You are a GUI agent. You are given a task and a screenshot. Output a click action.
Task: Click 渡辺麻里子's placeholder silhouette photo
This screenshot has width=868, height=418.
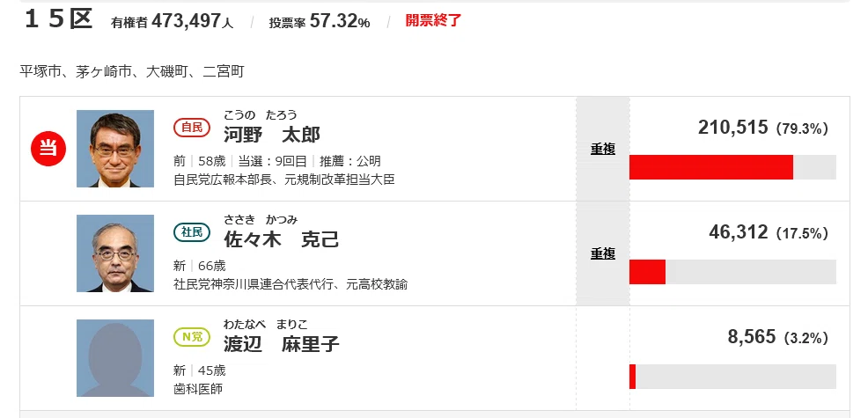(115, 357)
